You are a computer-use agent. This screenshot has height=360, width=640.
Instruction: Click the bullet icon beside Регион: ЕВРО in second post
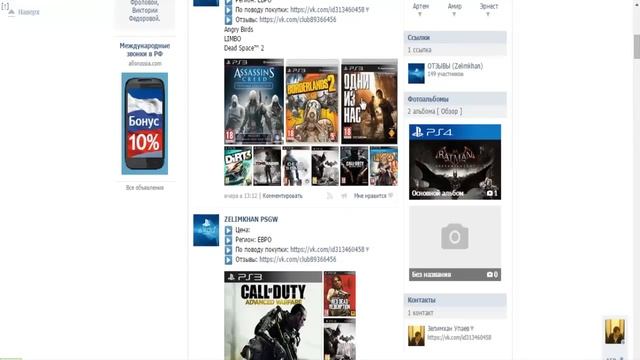point(229,240)
